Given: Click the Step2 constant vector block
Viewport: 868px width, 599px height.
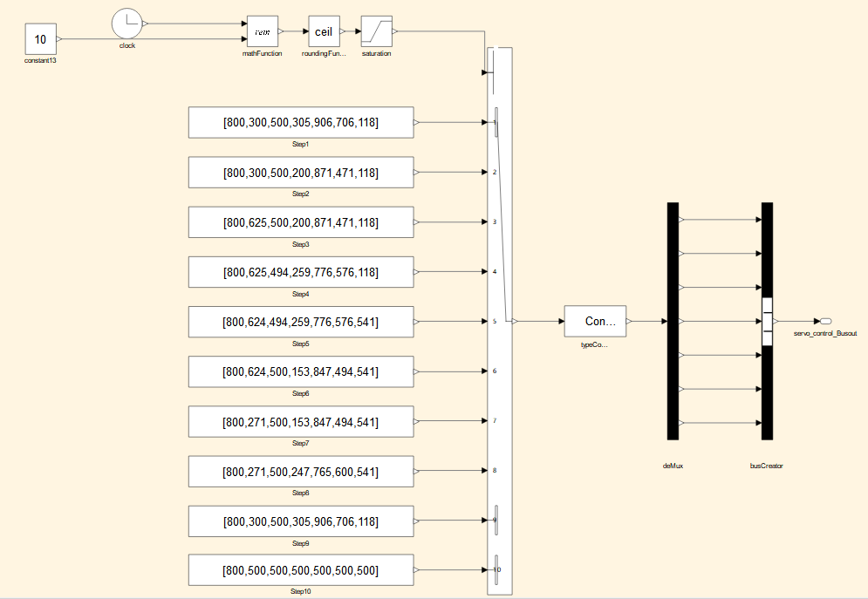Looking at the screenshot, I should pyautogui.click(x=301, y=173).
